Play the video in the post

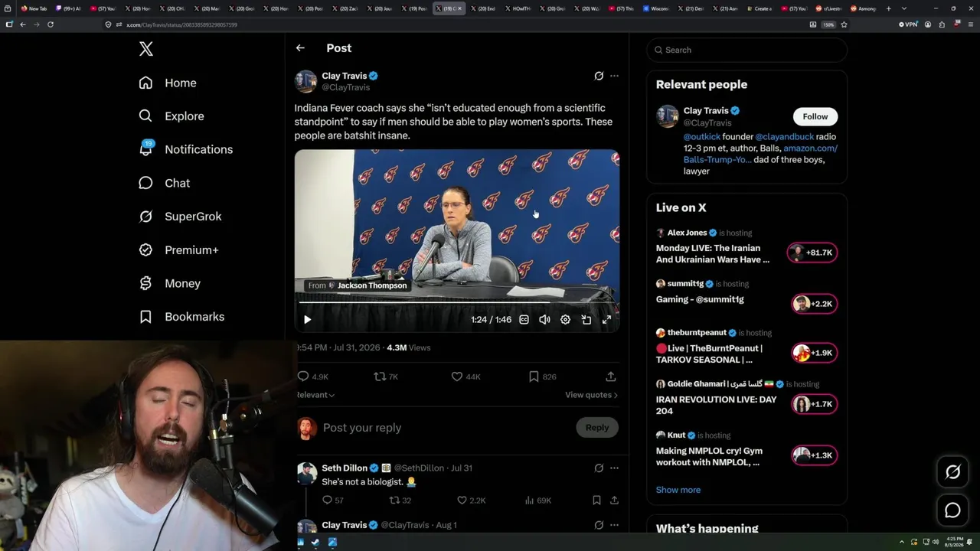click(307, 320)
